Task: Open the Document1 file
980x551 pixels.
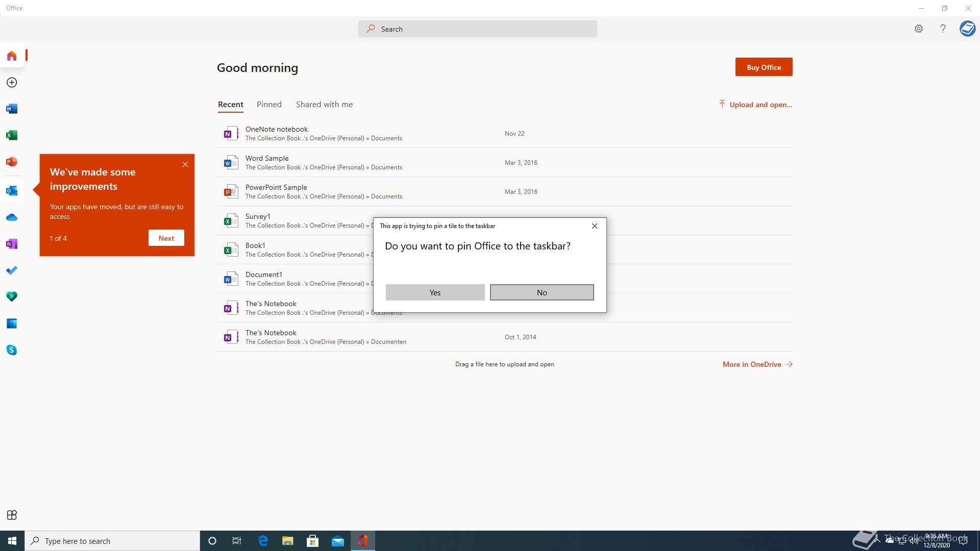Action: pos(295,279)
